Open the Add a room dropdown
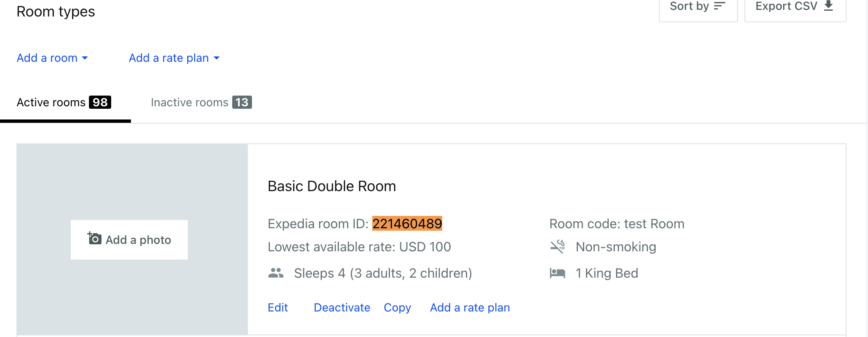This screenshot has width=868, height=337. click(x=52, y=58)
